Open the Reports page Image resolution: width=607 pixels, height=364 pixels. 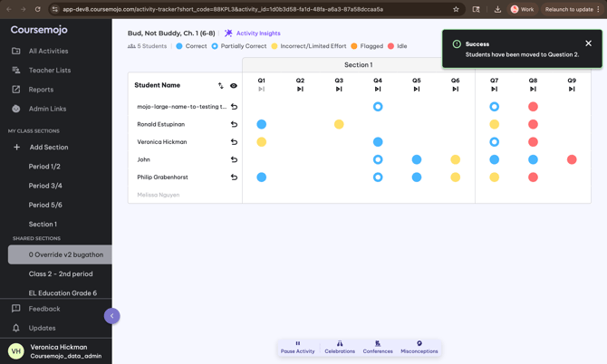click(41, 90)
